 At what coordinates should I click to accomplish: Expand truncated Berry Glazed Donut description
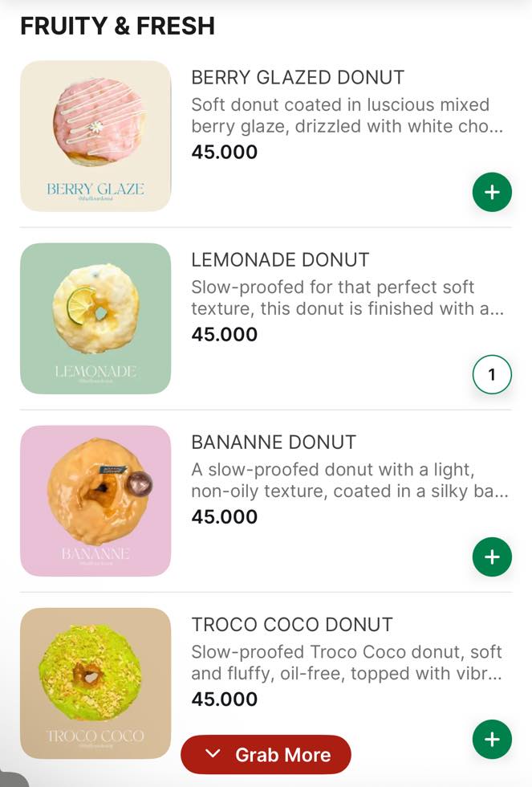click(347, 116)
